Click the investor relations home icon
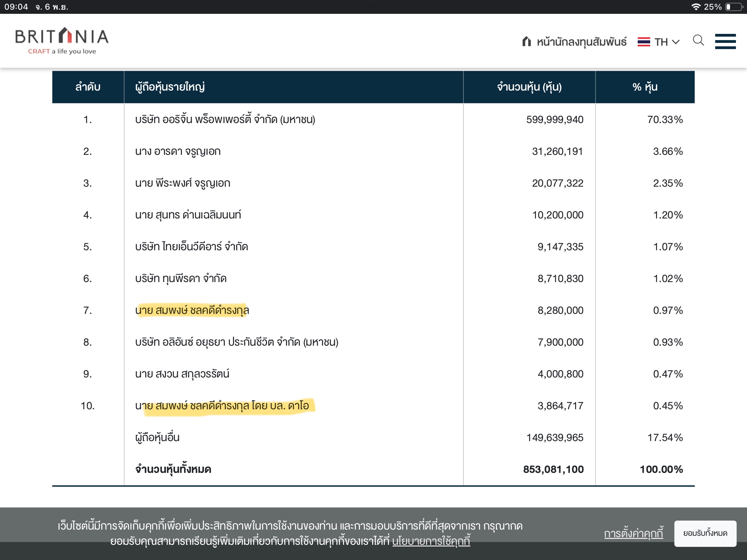Image resolution: width=747 pixels, height=560 pixels. (x=526, y=41)
